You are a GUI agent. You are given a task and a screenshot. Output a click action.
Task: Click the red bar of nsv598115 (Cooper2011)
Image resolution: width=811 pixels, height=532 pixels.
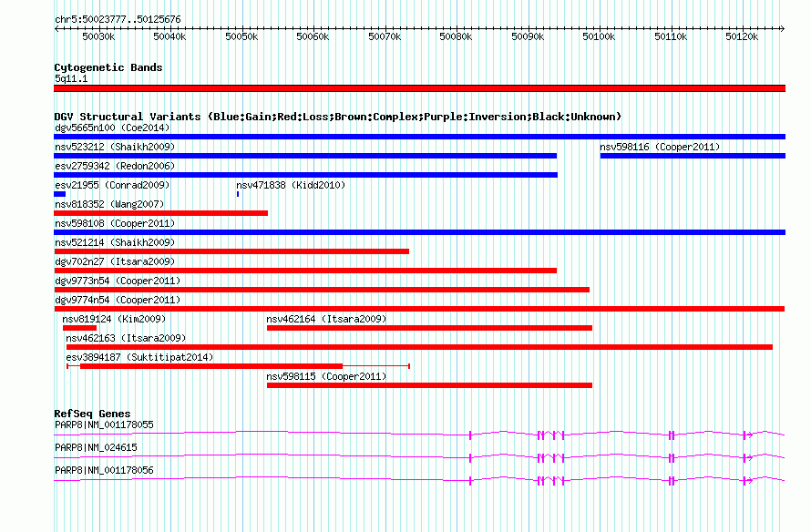pyautogui.click(x=429, y=385)
